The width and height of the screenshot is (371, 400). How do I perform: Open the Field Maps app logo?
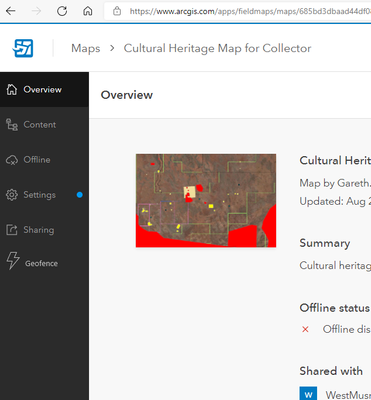point(23,48)
